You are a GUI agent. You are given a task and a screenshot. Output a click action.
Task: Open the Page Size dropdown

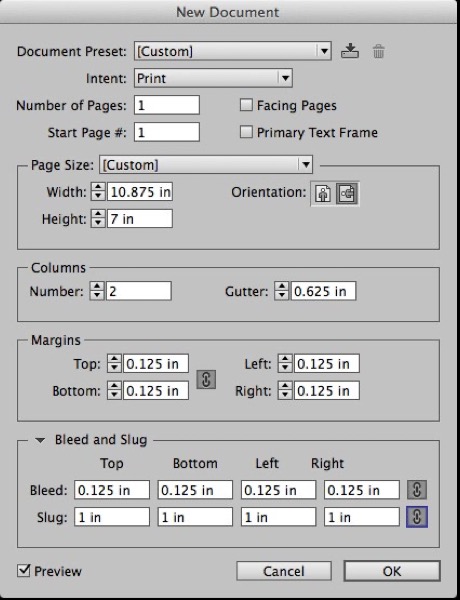tap(206, 165)
